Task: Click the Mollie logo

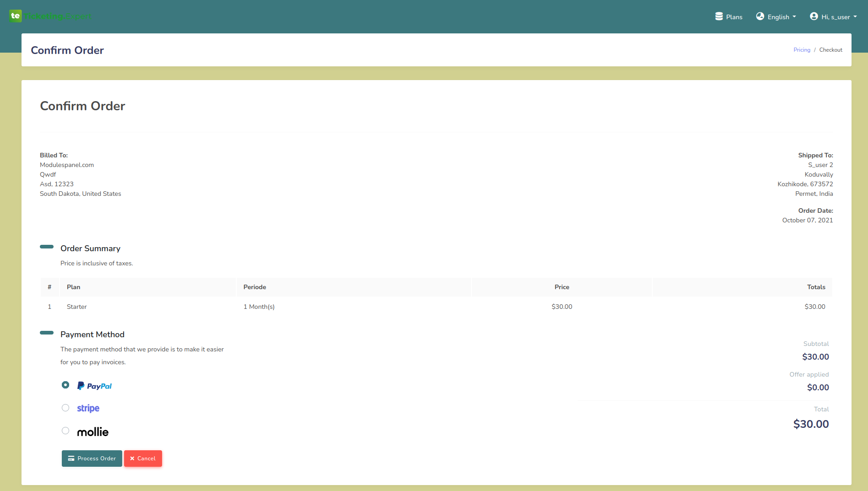Action: coord(92,432)
